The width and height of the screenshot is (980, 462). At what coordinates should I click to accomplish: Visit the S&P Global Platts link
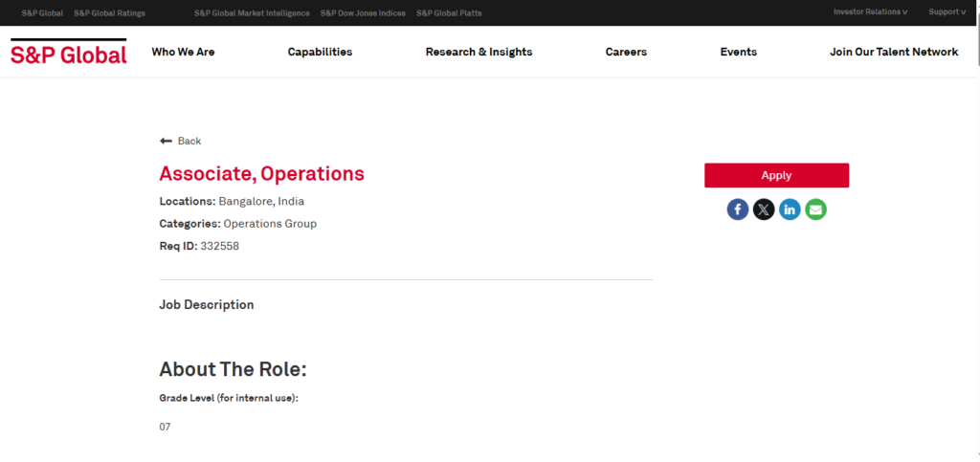pyautogui.click(x=449, y=13)
